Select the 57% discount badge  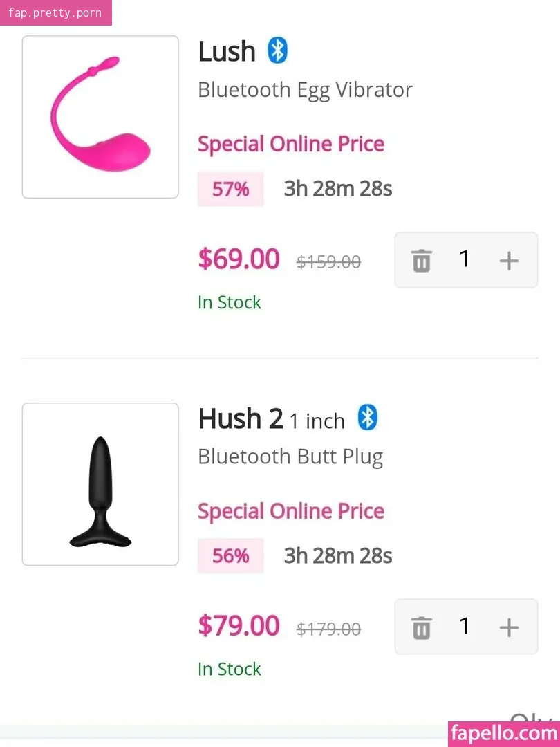(230, 189)
